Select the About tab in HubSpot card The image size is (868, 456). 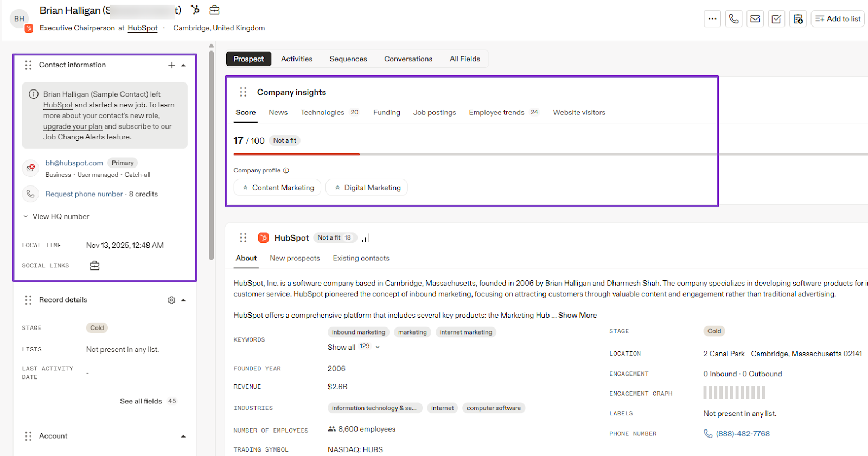(246, 258)
